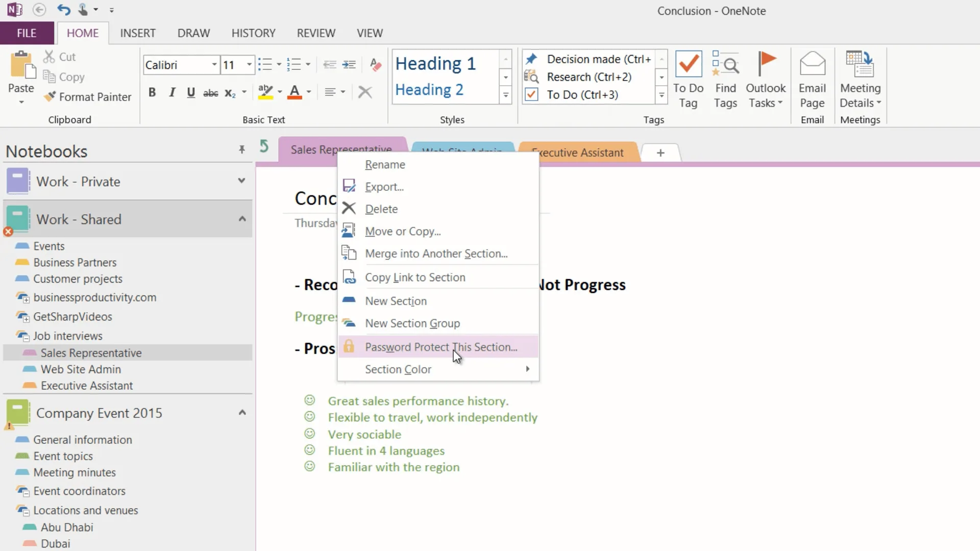Screen dimensions: 980x551
Task: Switch to the INSERT ribbon tab
Action: pos(138,33)
